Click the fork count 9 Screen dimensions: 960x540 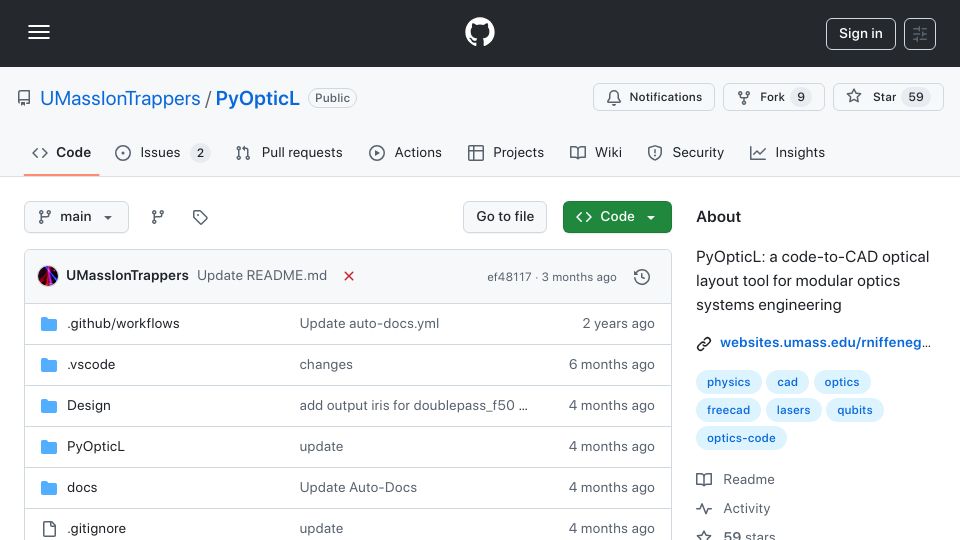801,97
